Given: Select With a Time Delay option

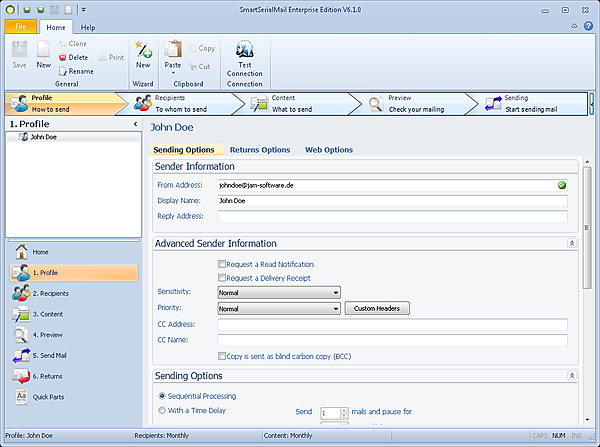Looking at the screenshot, I should click(x=163, y=410).
